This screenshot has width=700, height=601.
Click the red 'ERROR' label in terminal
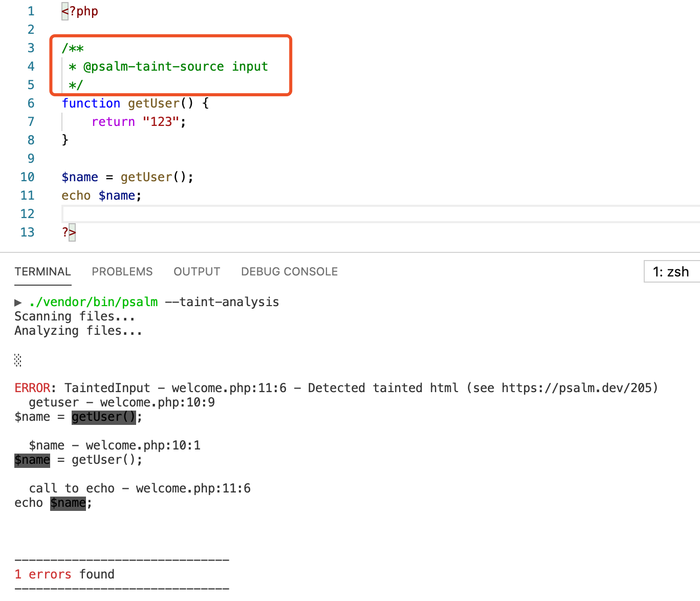tap(32, 388)
